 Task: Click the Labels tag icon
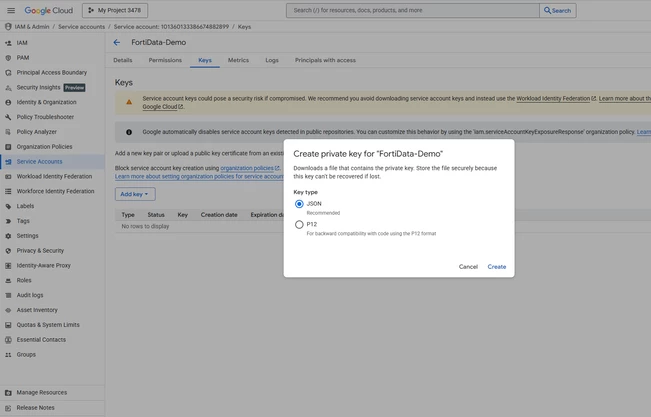tap(8, 206)
